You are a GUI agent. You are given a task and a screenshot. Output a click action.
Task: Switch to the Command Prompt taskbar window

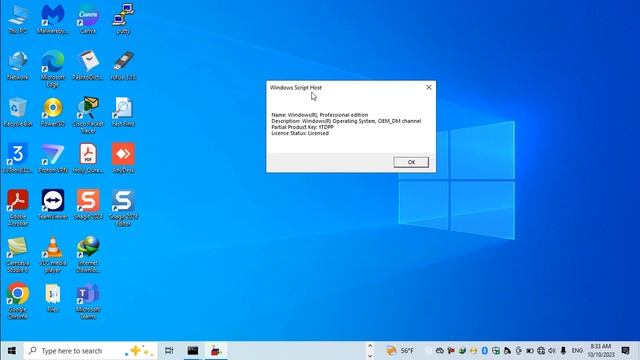coord(193,351)
